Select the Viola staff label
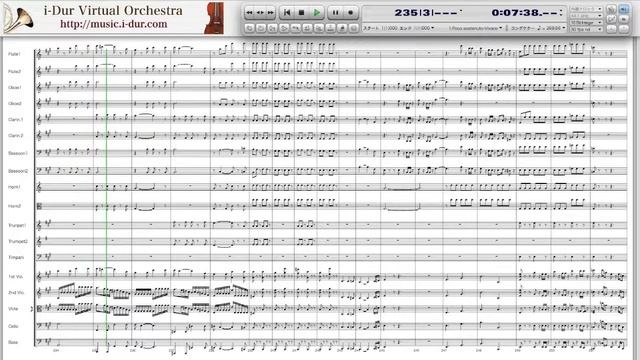The width and height of the screenshot is (640, 360). [x=13, y=309]
